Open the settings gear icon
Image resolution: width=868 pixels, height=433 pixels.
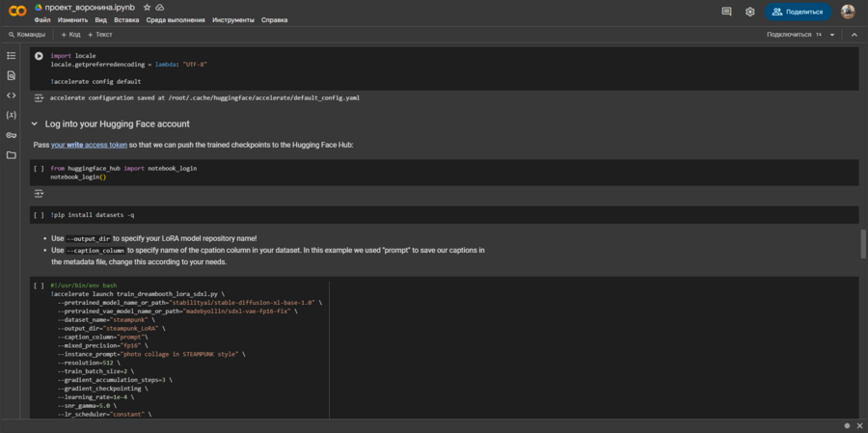point(750,12)
